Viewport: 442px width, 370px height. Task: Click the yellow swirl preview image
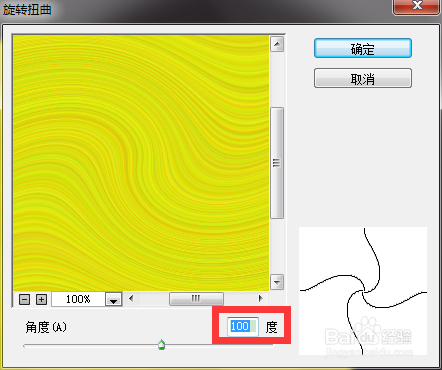141,163
